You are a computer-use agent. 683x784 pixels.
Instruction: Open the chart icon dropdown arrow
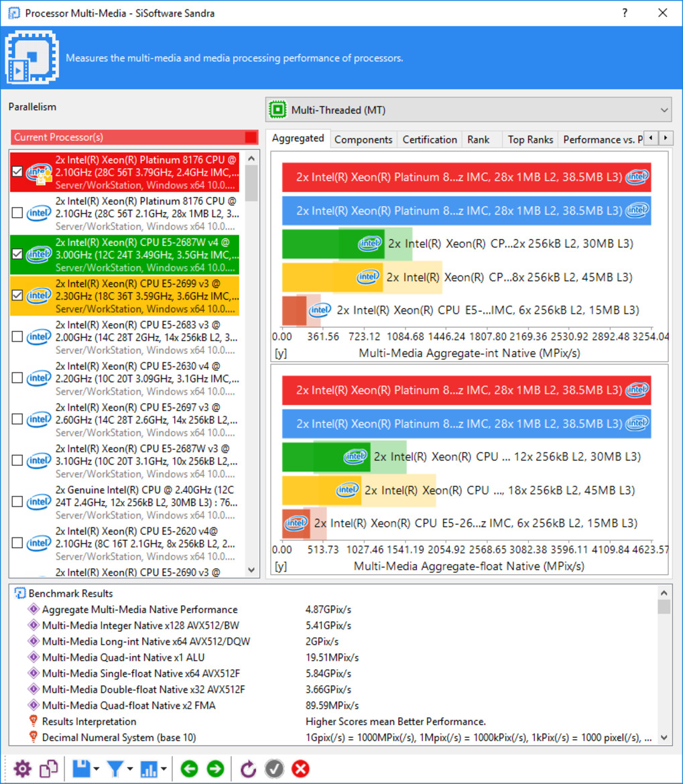pyautogui.click(x=164, y=769)
